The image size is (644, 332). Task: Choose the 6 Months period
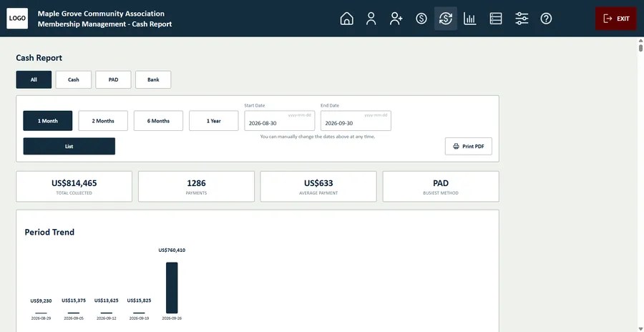pyautogui.click(x=159, y=121)
